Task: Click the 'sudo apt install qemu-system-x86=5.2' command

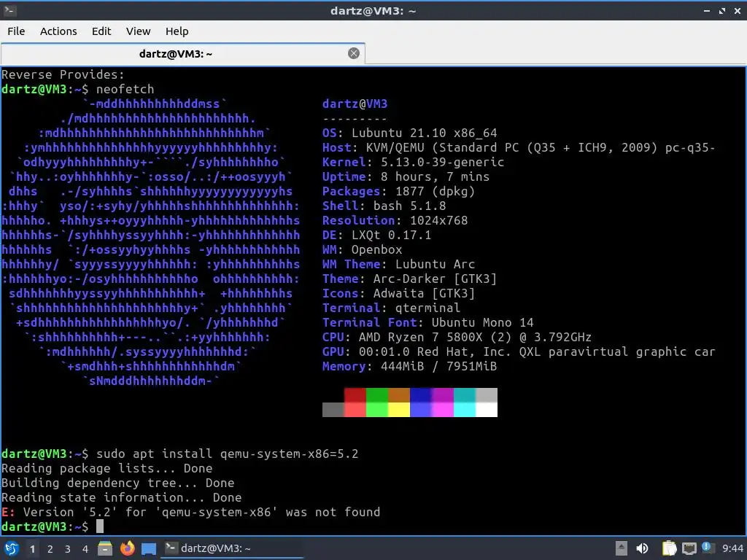Action: click(x=228, y=454)
